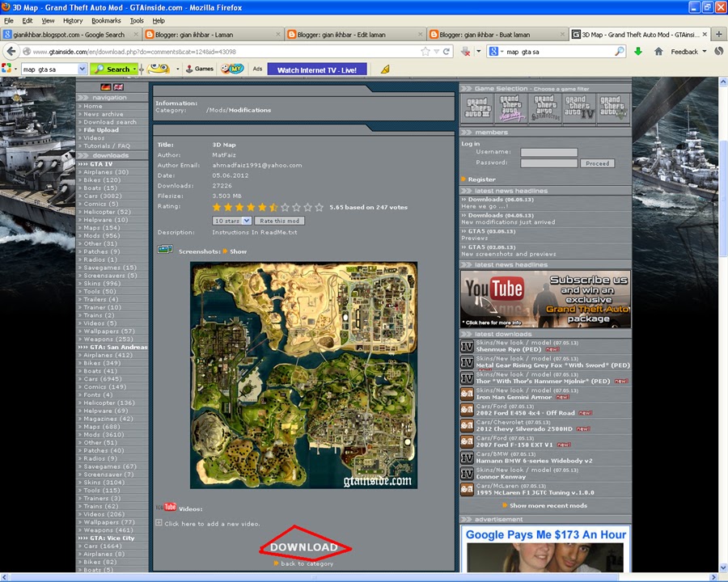The width and height of the screenshot is (728, 582).
Task: Open the 10 stars rating dropdown
Action: pyautogui.click(x=231, y=221)
